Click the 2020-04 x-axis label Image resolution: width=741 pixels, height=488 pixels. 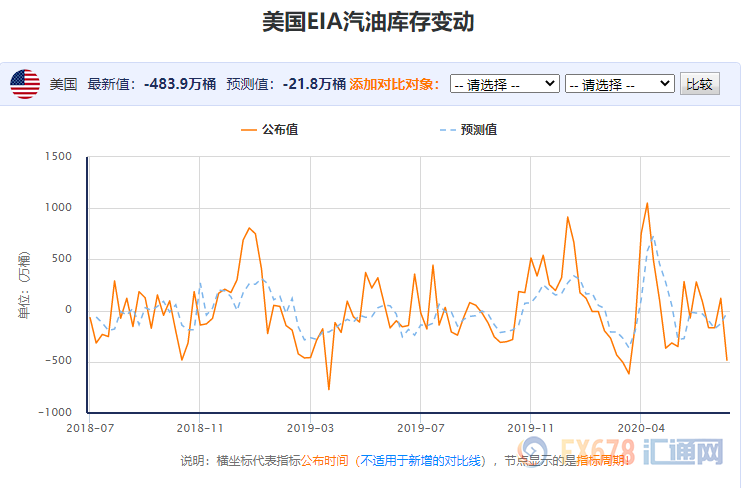point(640,426)
